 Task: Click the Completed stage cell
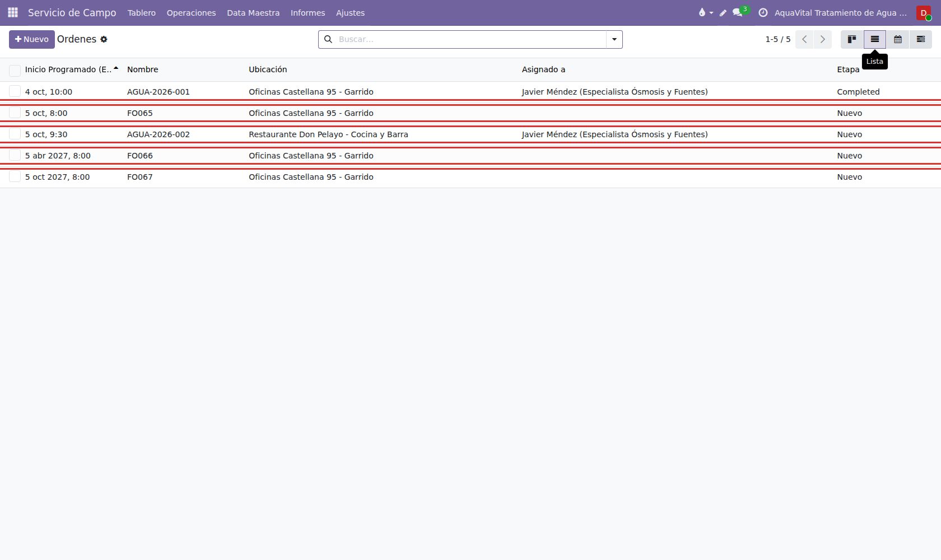pyautogui.click(x=858, y=92)
